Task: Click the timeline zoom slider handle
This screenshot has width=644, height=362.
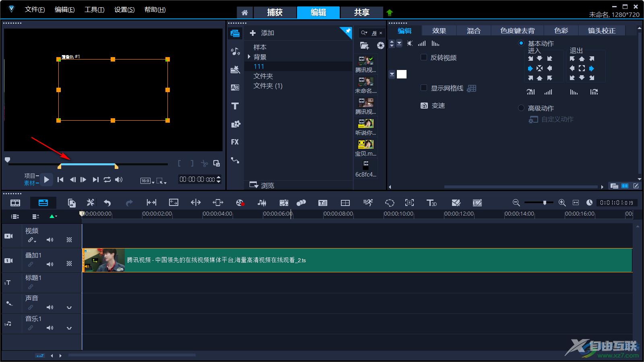Action: tap(545, 203)
